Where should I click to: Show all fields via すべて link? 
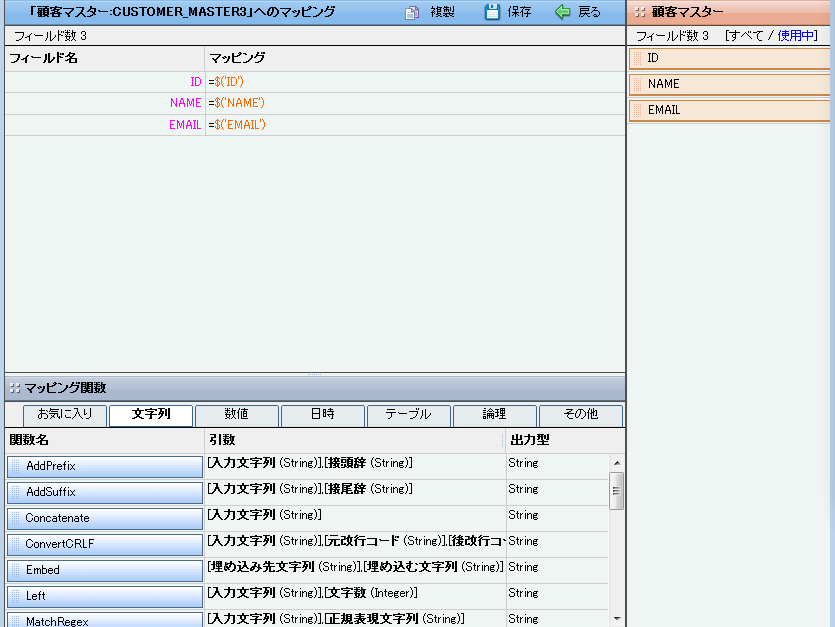(x=746, y=36)
